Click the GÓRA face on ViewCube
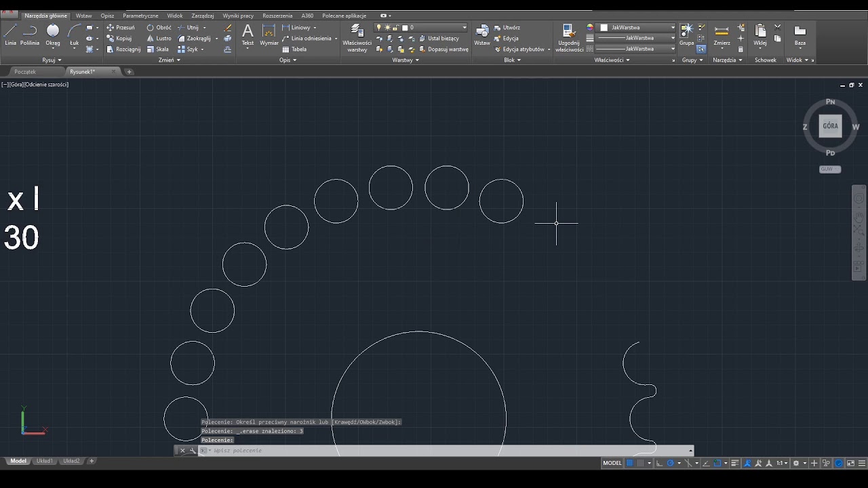868x488 pixels. point(830,126)
